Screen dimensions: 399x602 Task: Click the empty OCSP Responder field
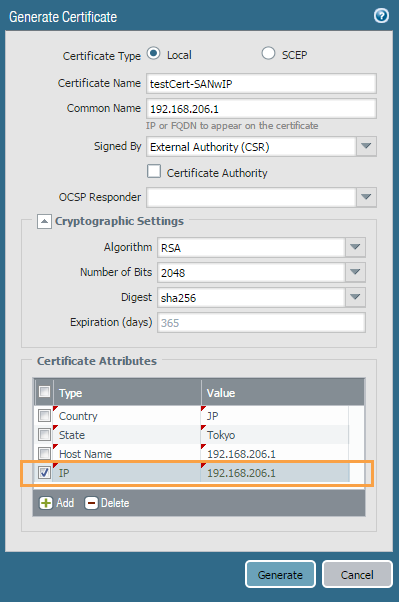tap(251, 197)
